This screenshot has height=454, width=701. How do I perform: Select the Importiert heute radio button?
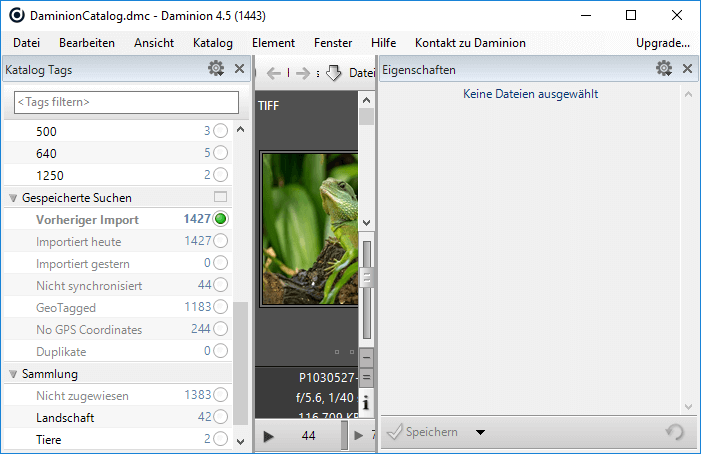[220, 241]
